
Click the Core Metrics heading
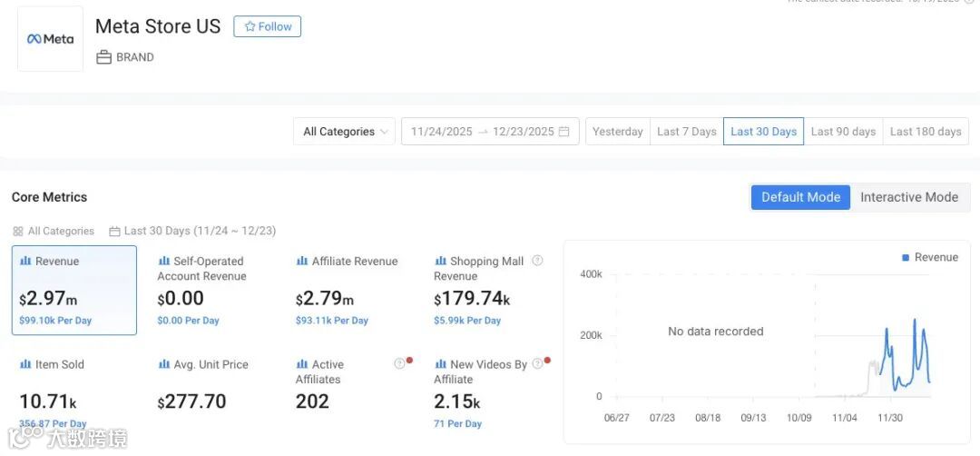tap(49, 197)
